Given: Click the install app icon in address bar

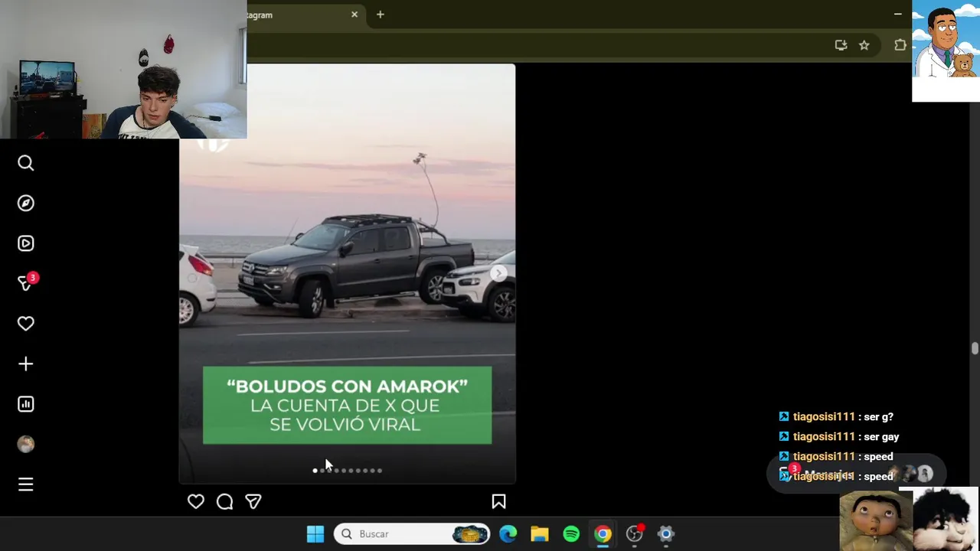Looking at the screenshot, I should (841, 45).
